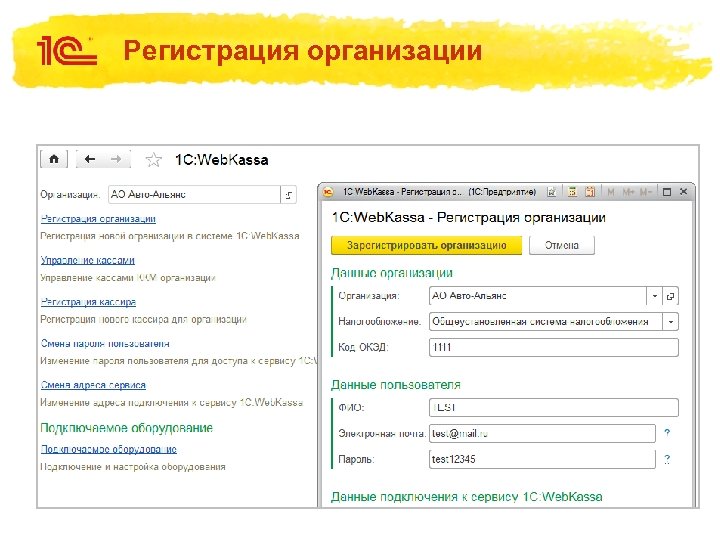Click the M- memory button in title bar
This screenshot has height=540, width=720.
coord(646,192)
